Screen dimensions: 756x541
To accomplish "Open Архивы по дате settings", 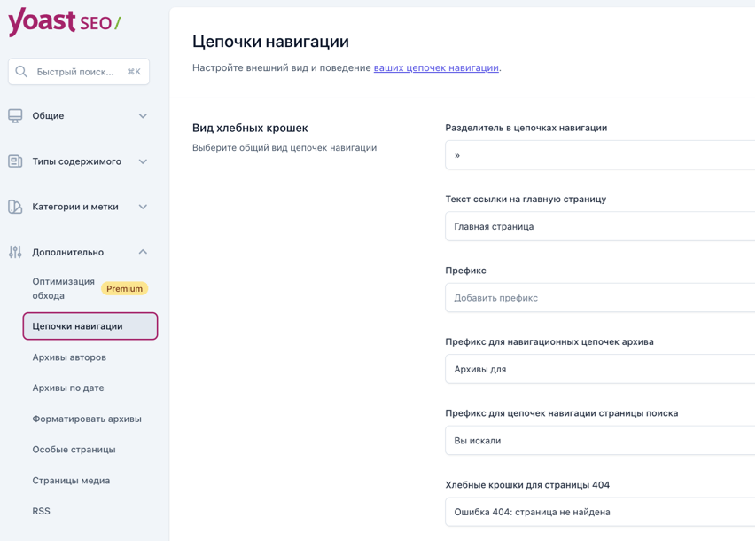I will [x=68, y=388].
